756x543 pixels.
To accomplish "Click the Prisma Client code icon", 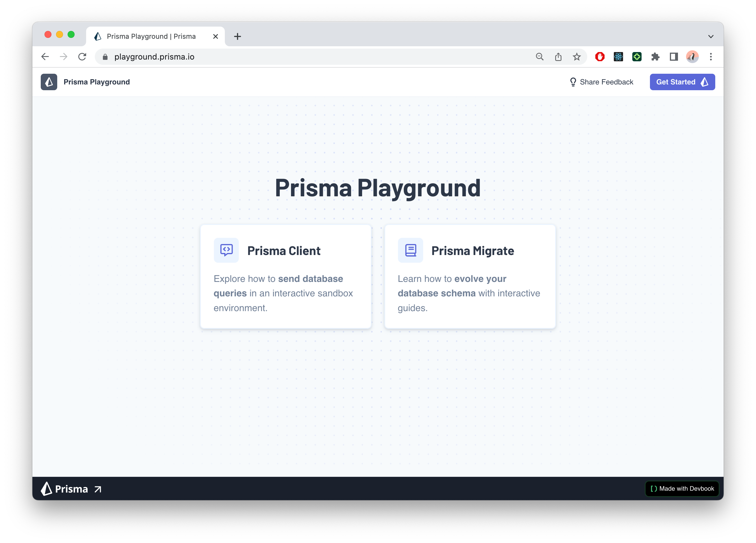I will pyautogui.click(x=226, y=250).
